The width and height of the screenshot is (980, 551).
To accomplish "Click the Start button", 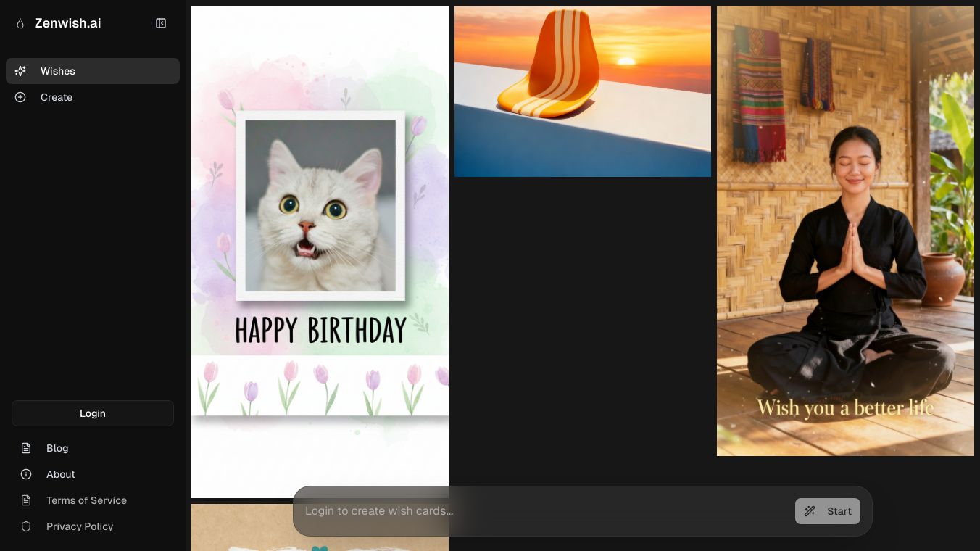I will point(828,511).
